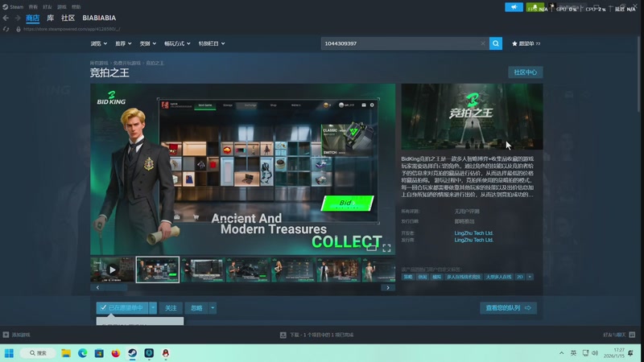Open the 游戏 menu
The width and height of the screenshot is (644, 362).
pyautogui.click(x=62, y=6)
